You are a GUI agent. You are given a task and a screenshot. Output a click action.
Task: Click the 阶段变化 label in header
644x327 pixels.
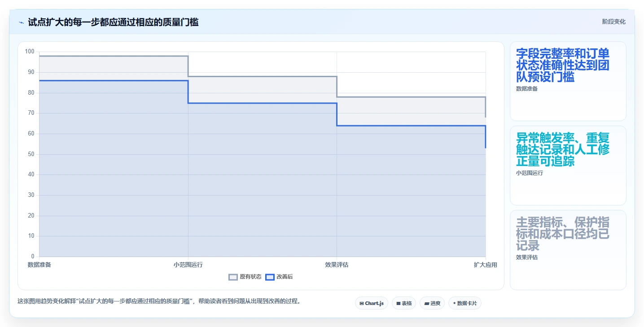point(613,22)
